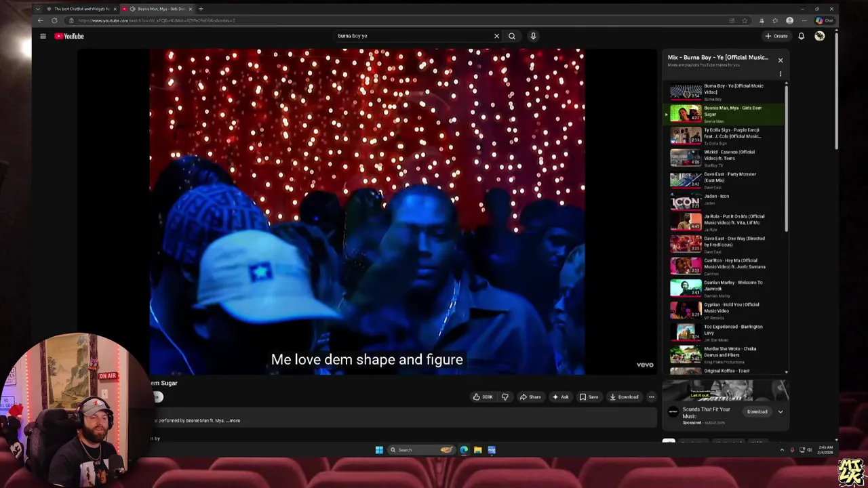Open the browser profile icon
This screenshot has width=868, height=488.
(x=789, y=20)
